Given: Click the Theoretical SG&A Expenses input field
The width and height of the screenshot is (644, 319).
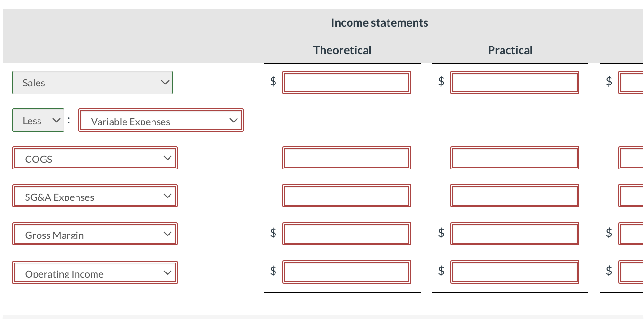Looking at the screenshot, I should [347, 196].
